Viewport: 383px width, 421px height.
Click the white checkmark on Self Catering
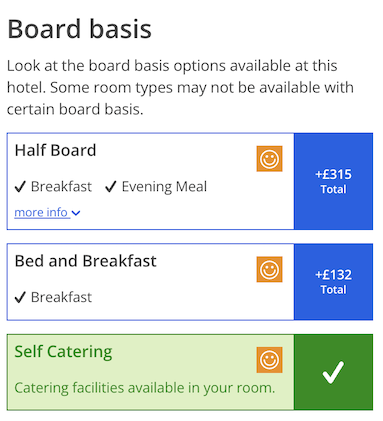pos(333,372)
